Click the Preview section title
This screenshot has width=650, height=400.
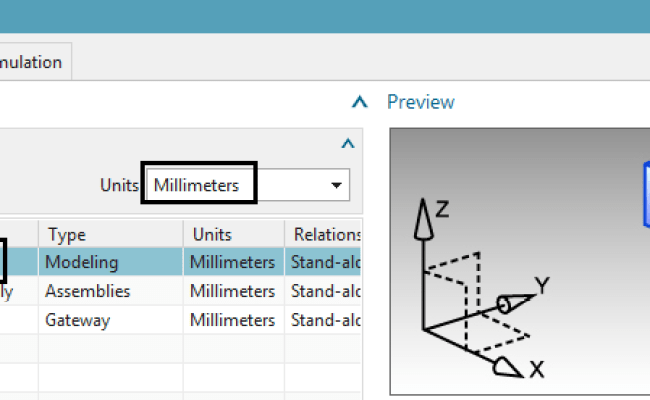(x=421, y=102)
